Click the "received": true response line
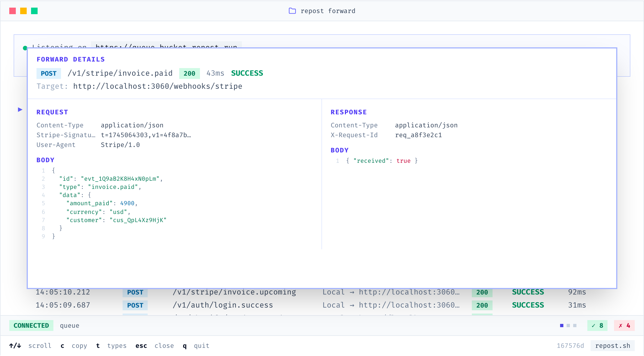The image size is (644, 356). pyautogui.click(x=382, y=161)
